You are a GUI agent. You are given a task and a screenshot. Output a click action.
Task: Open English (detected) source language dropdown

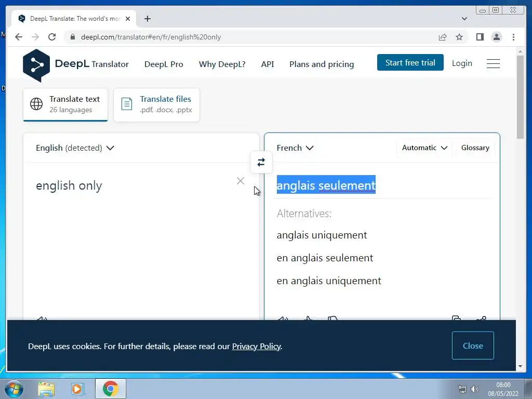[x=75, y=148]
